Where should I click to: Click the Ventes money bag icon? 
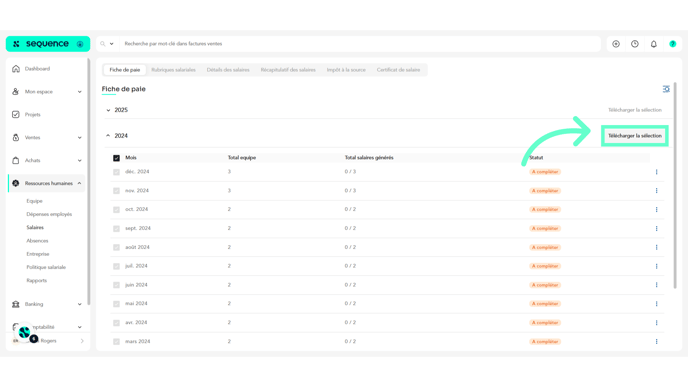[x=16, y=137]
